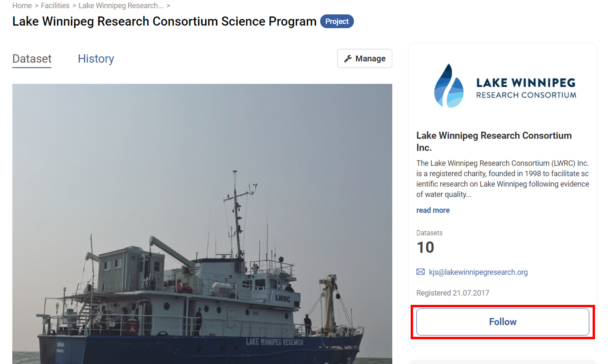Open kjs@lakewinnipegresearch.org email link
This screenshot has width=611, height=364.
[478, 272]
